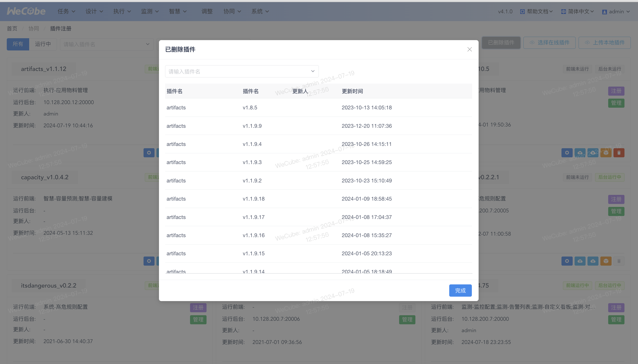Click 管理 in card with 10.128.200.7:20006

[x=407, y=319]
